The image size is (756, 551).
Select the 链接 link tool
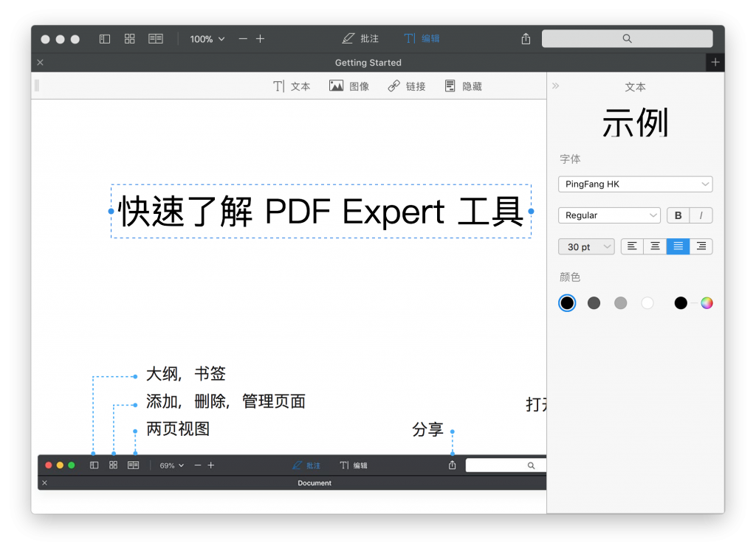point(407,86)
